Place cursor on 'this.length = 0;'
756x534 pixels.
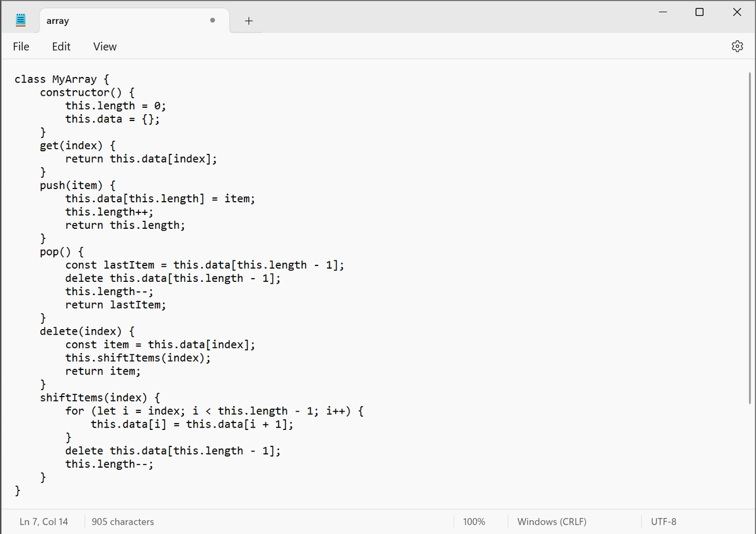116,106
